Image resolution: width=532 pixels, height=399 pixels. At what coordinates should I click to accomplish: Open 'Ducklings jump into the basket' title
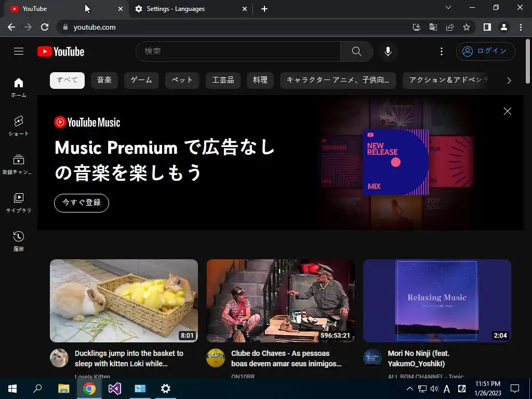click(129, 358)
